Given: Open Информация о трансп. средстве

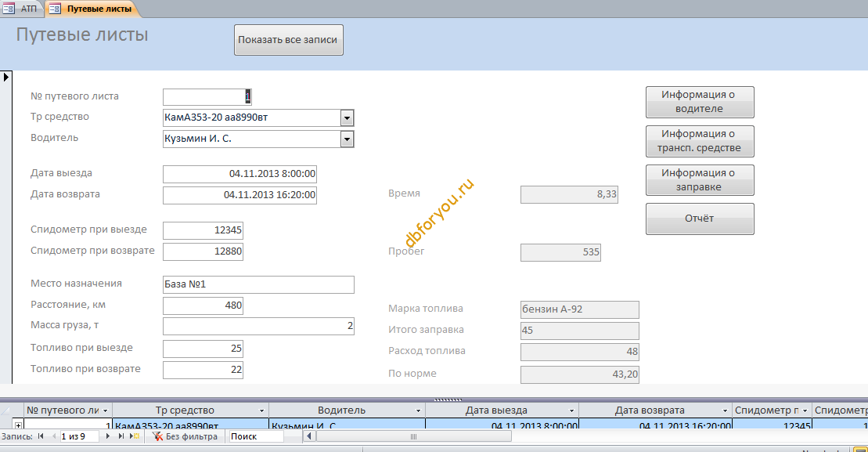Looking at the screenshot, I should (x=700, y=141).
